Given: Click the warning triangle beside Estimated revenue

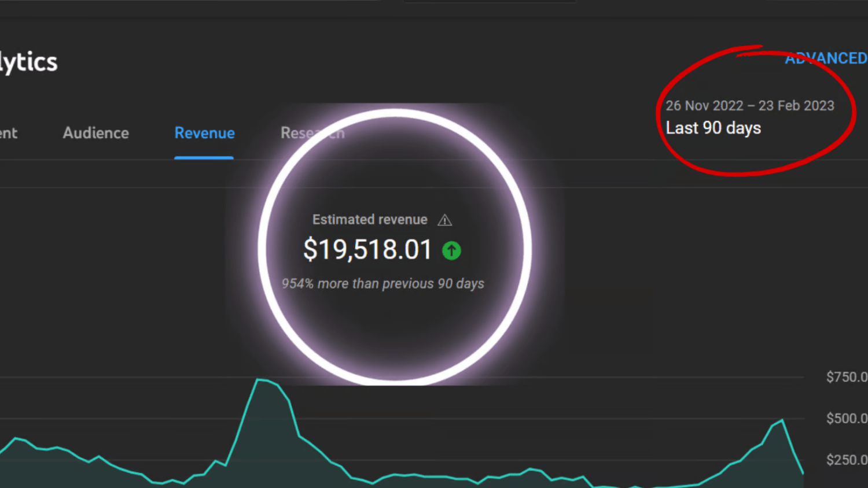Looking at the screenshot, I should [x=444, y=220].
